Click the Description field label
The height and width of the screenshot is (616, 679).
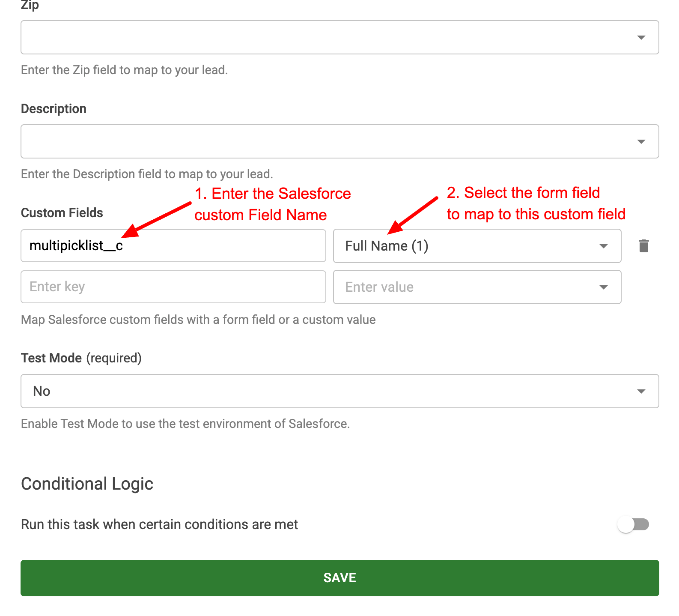pos(54,109)
